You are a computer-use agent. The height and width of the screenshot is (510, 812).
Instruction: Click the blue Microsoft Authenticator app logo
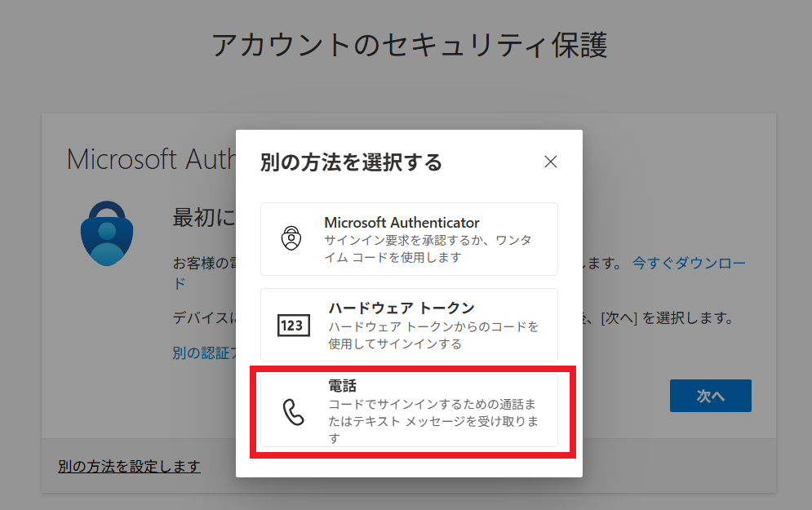click(107, 233)
